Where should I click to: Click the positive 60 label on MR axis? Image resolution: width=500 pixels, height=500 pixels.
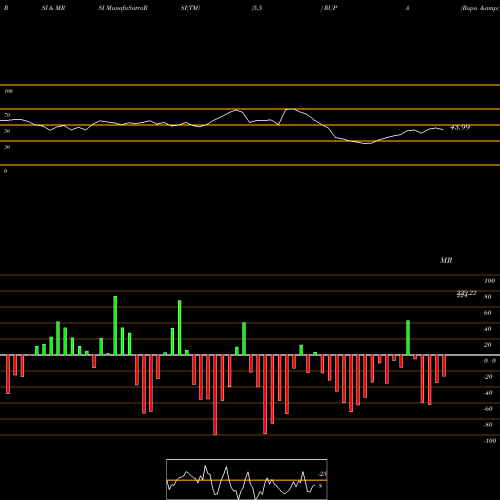point(488,313)
